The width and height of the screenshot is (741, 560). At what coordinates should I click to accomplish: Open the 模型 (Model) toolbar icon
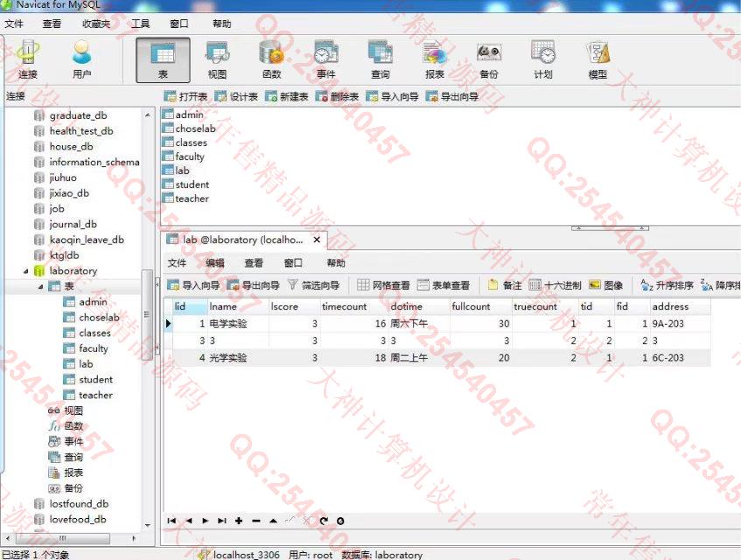(598, 60)
